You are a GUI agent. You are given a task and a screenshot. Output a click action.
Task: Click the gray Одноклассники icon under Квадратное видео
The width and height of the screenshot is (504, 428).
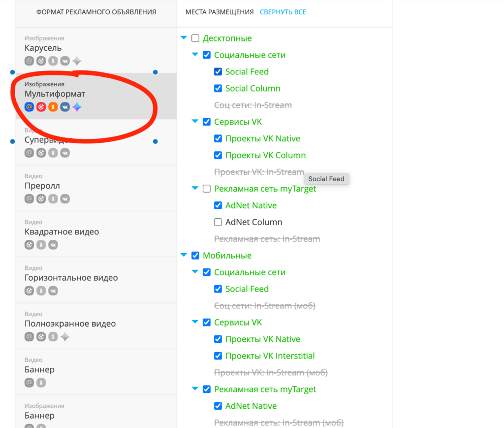41,245
